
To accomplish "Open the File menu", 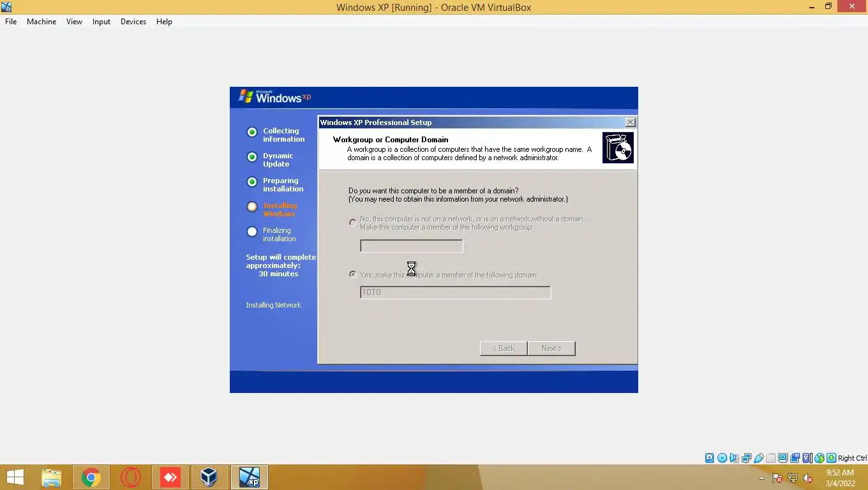I will pos(11,22).
